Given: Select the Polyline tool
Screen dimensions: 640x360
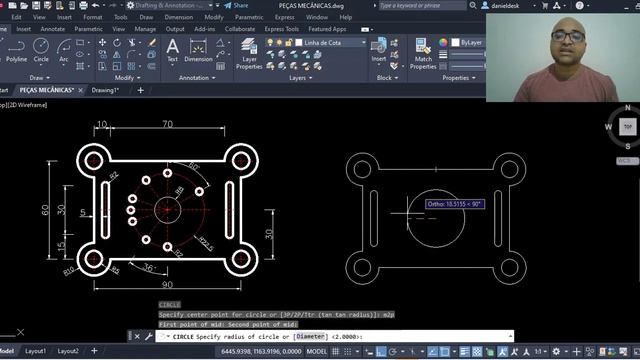Looking at the screenshot, I should (x=16, y=50).
